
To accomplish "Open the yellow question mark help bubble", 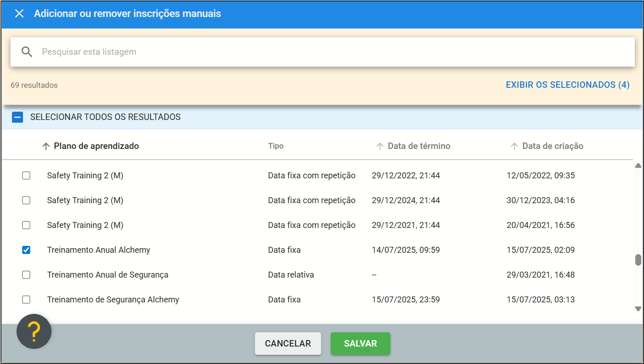I will 34,331.
